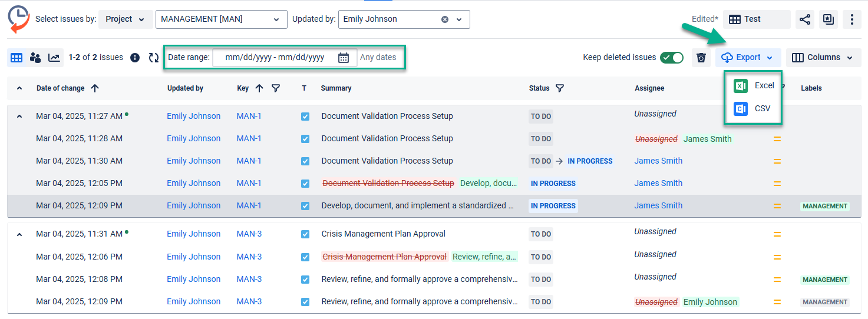868x319 pixels.
Task: Click the share icon at top right
Action: (x=804, y=19)
